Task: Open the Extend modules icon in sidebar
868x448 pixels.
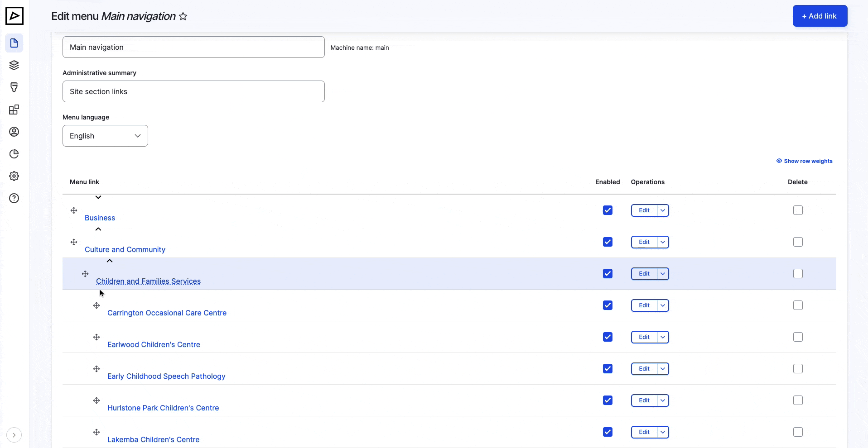Action: click(x=14, y=110)
